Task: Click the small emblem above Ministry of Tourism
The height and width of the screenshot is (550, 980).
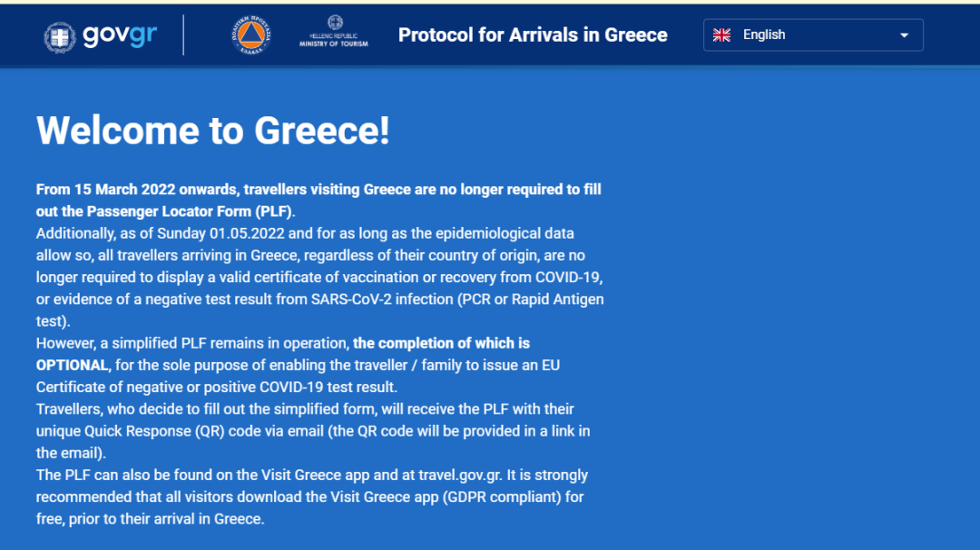Action: coord(335,23)
